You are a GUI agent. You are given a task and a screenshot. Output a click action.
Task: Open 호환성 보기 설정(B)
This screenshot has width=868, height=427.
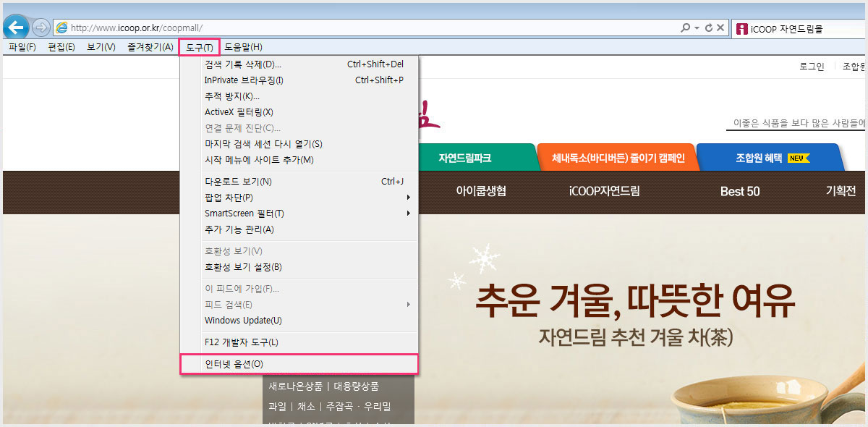click(x=299, y=267)
